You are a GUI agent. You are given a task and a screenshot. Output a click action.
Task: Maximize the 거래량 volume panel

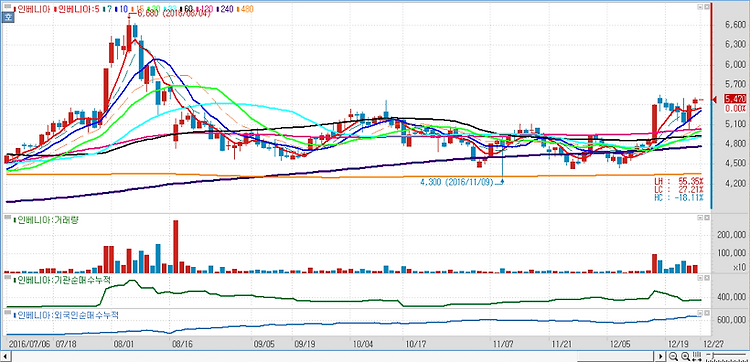coord(706,218)
